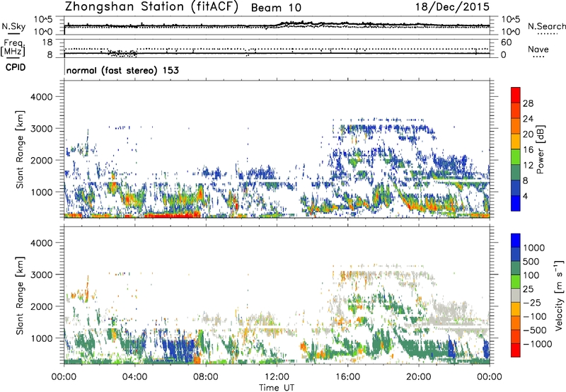
Task: Click the velocity colorbar segment between 500 and 1000
Action: click(516, 254)
